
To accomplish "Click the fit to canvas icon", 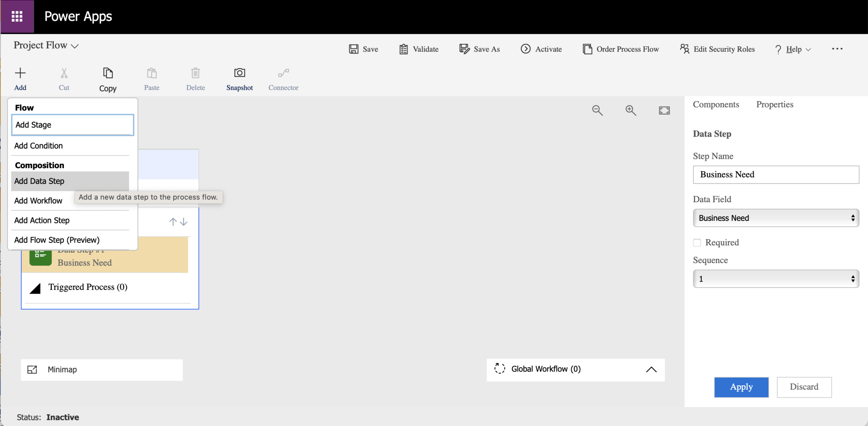I will pyautogui.click(x=664, y=110).
